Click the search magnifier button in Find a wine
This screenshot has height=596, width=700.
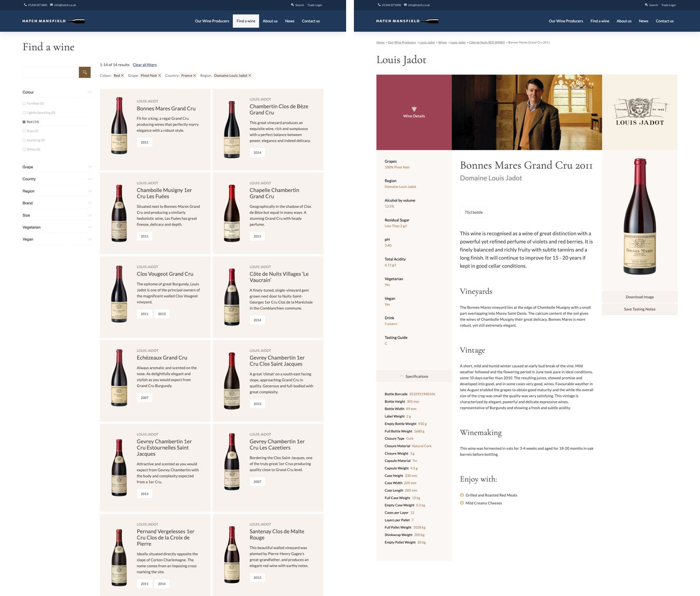[x=85, y=72]
